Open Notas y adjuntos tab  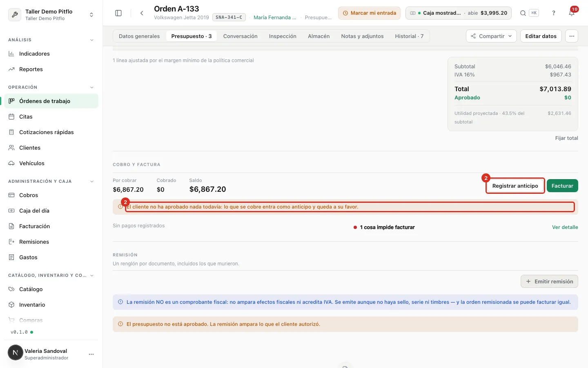click(x=362, y=36)
